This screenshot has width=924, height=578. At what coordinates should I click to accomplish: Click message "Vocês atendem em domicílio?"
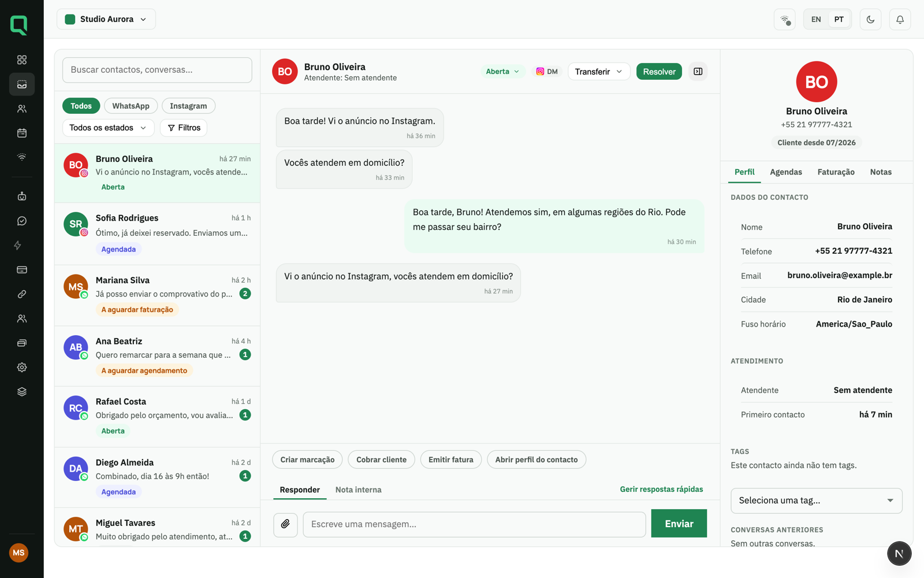[344, 169]
